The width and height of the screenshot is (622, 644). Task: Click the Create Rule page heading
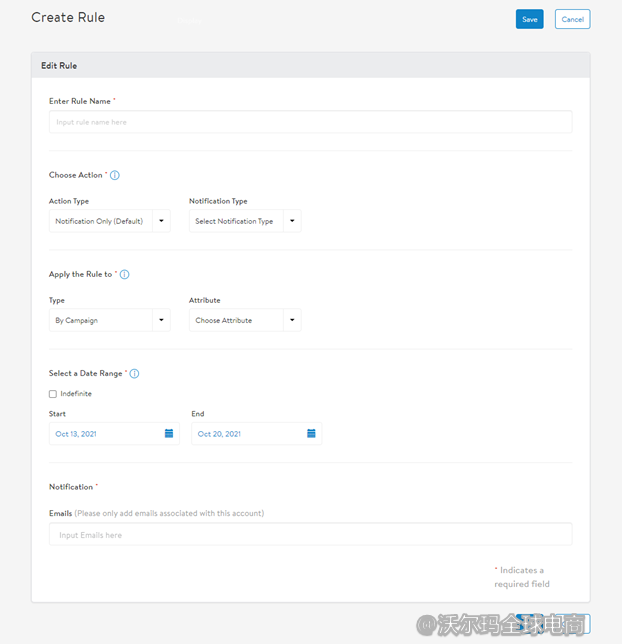[x=68, y=17]
